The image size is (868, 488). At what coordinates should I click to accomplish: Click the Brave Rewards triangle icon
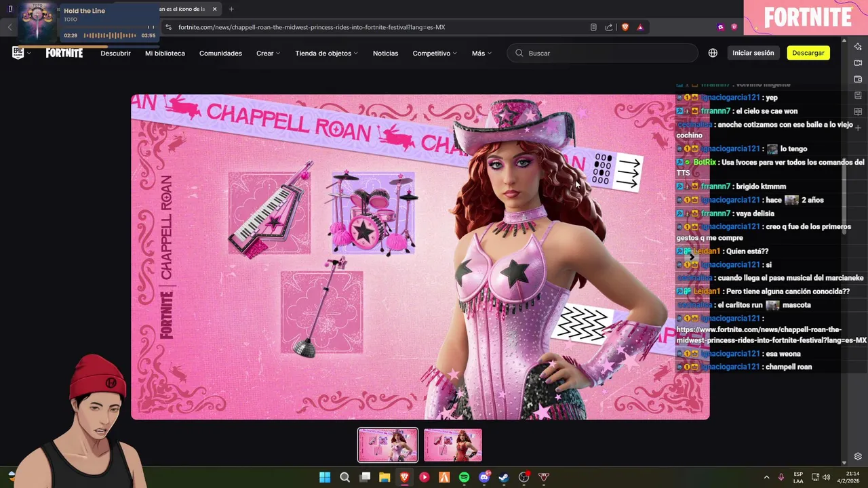pyautogui.click(x=640, y=27)
